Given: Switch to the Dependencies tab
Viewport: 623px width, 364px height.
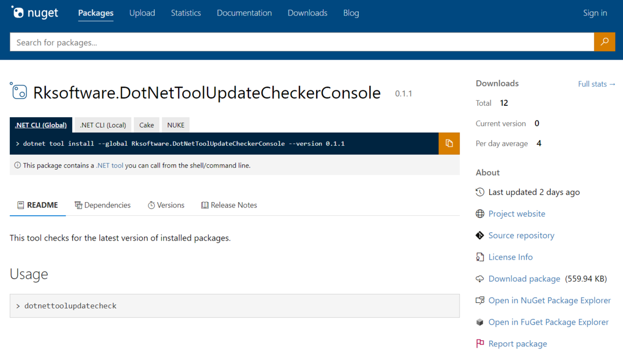Looking at the screenshot, I should pos(103,205).
